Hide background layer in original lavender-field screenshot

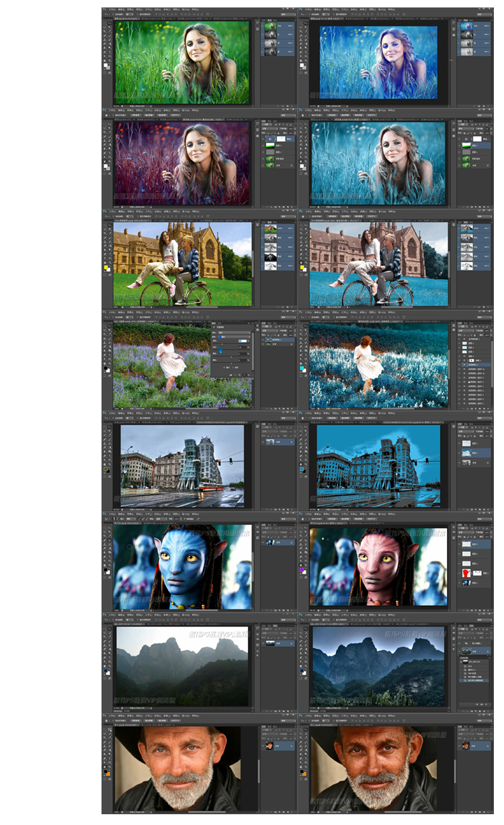[263, 344]
